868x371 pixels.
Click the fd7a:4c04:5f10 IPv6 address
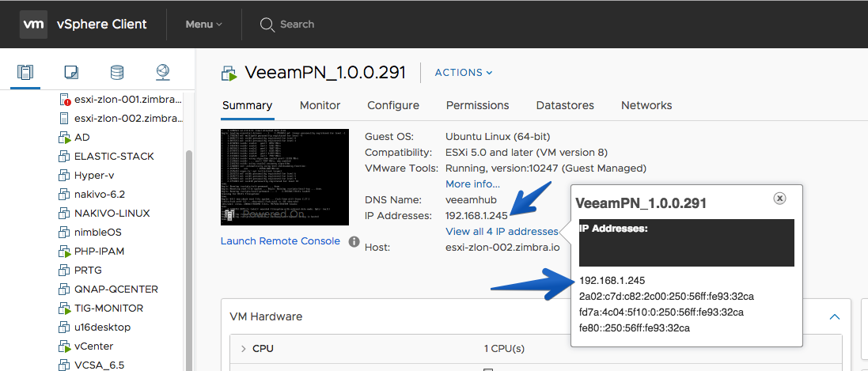[661, 312]
